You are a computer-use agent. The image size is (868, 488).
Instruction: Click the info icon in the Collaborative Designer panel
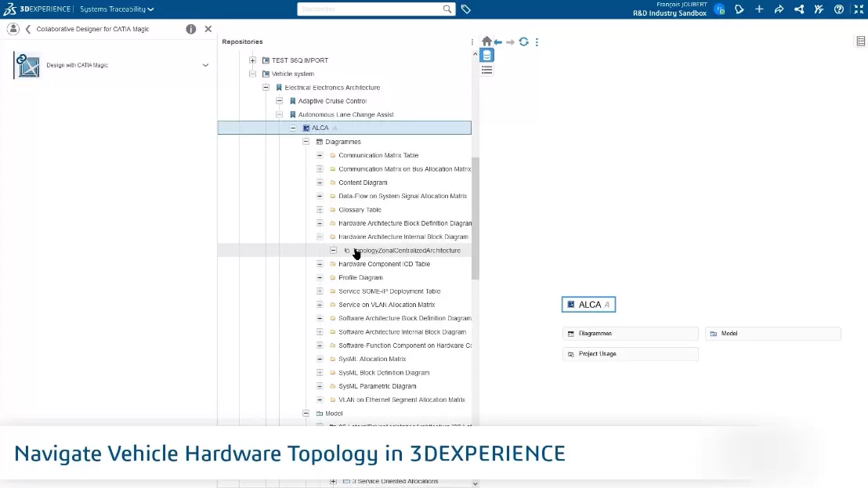coord(191,29)
